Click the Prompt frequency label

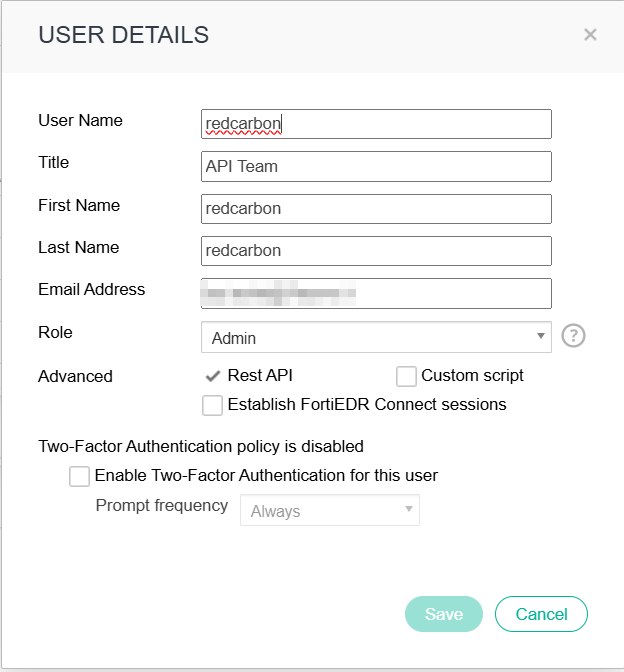tap(162, 506)
